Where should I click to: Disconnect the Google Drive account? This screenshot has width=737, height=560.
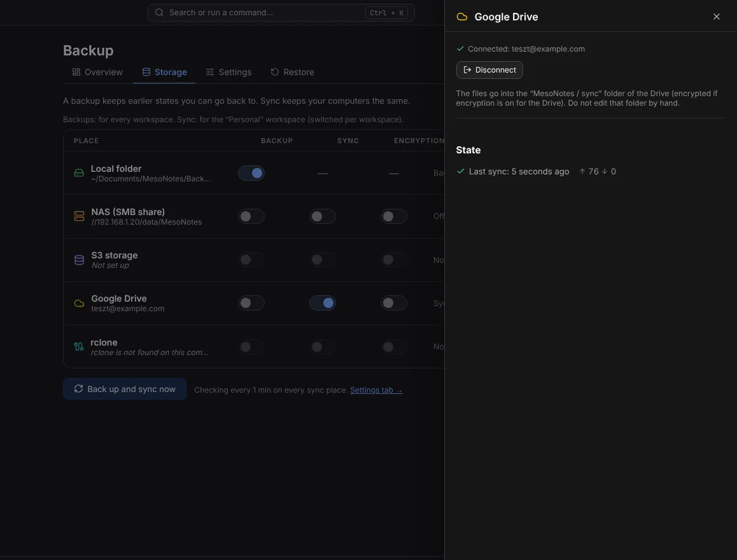pyautogui.click(x=489, y=70)
